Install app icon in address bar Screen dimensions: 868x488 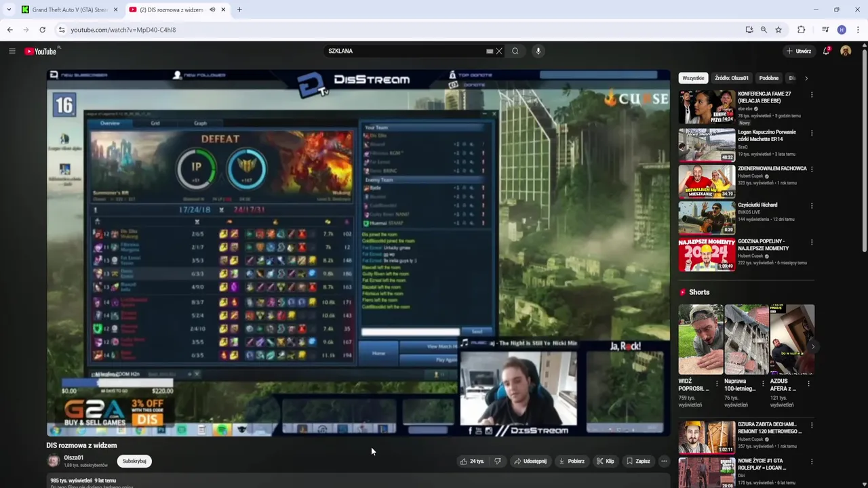tap(749, 30)
